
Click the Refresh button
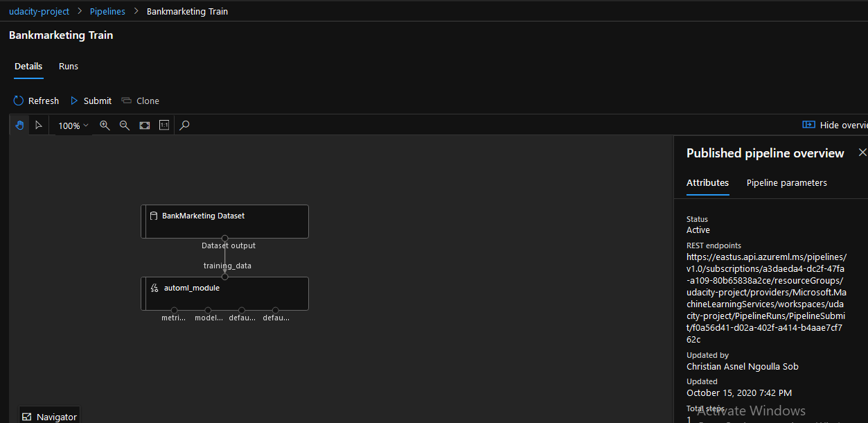coord(37,101)
